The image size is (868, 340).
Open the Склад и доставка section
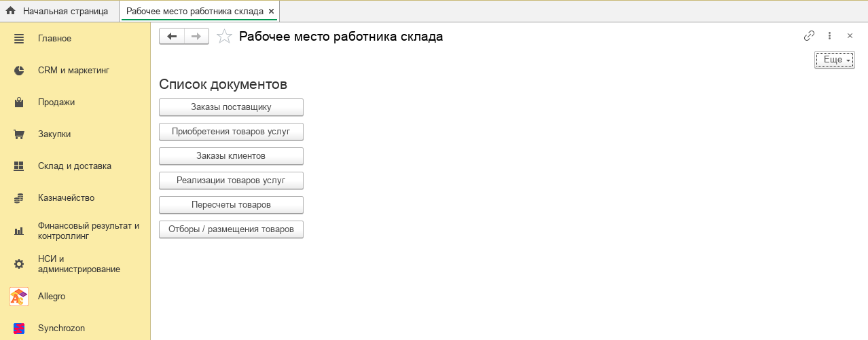point(75,166)
